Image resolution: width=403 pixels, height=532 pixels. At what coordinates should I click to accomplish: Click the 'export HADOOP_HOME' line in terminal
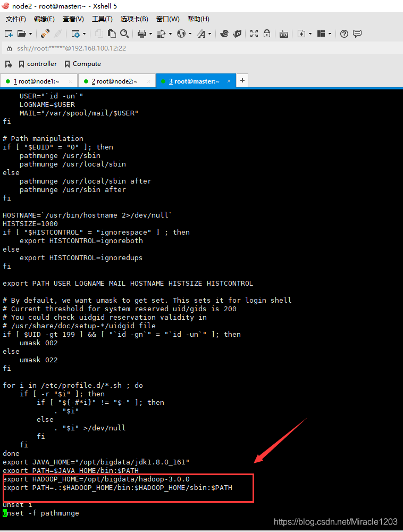(96, 479)
